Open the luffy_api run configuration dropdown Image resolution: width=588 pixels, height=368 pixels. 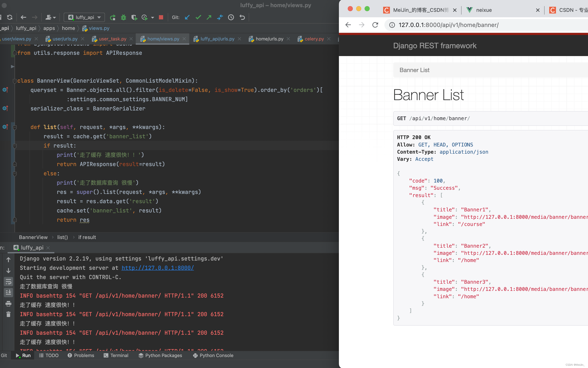point(84,17)
